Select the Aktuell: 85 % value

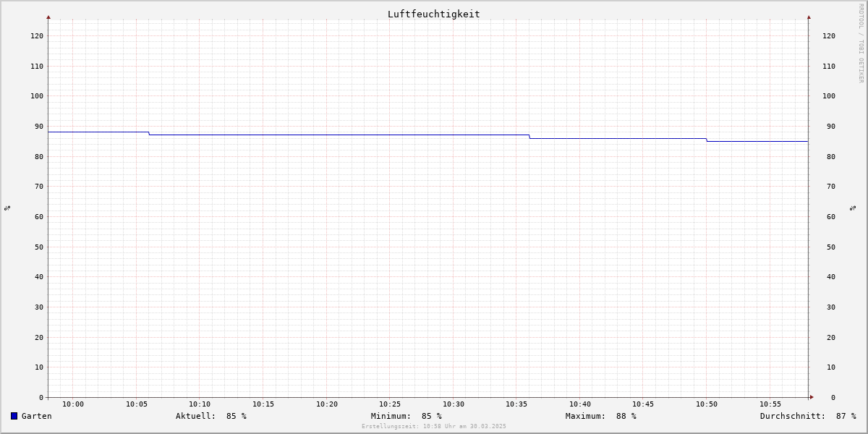tap(211, 416)
